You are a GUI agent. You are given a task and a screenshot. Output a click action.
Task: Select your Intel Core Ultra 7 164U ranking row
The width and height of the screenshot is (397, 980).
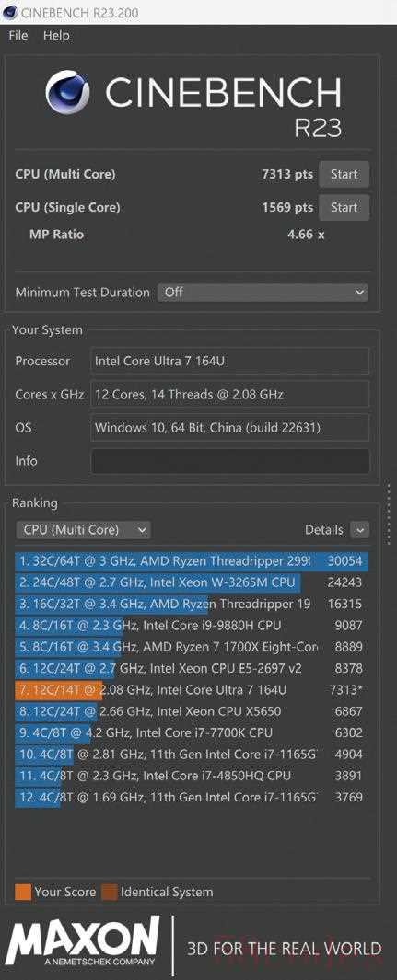pyautogui.click(x=192, y=690)
